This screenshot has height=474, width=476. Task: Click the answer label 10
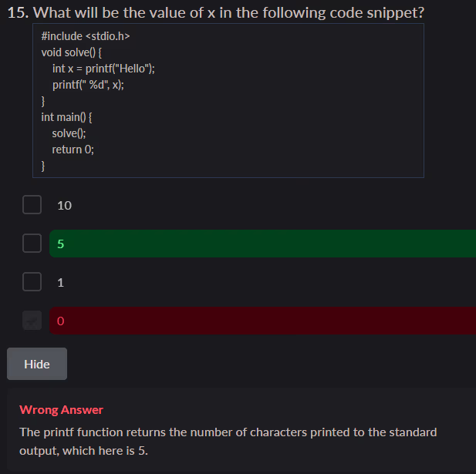tap(65, 206)
